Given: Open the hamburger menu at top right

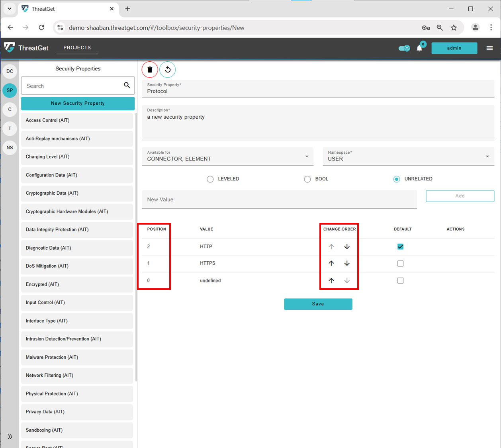Looking at the screenshot, I should (489, 48).
